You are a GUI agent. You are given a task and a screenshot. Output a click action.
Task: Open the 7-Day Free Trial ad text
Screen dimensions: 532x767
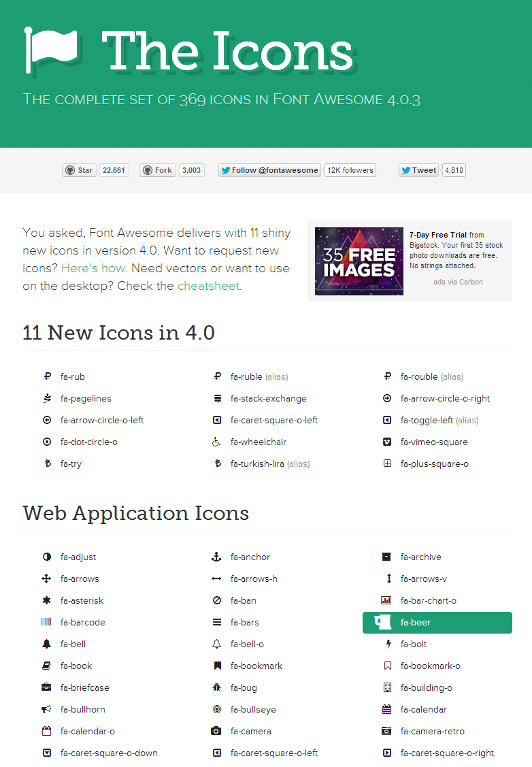pyautogui.click(x=456, y=250)
